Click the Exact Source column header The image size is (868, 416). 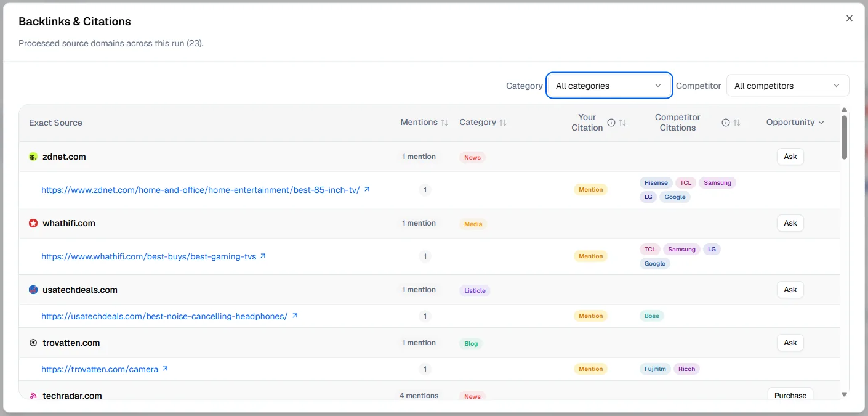pos(55,123)
